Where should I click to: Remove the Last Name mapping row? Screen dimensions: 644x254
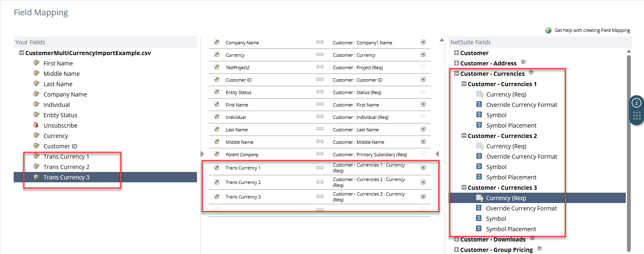pos(423,129)
